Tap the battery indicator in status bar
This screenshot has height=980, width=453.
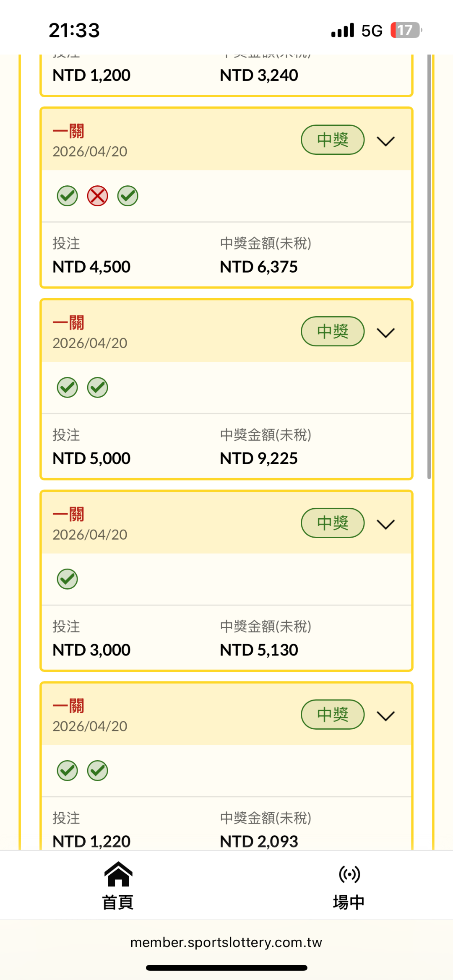(x=405, y=30)
